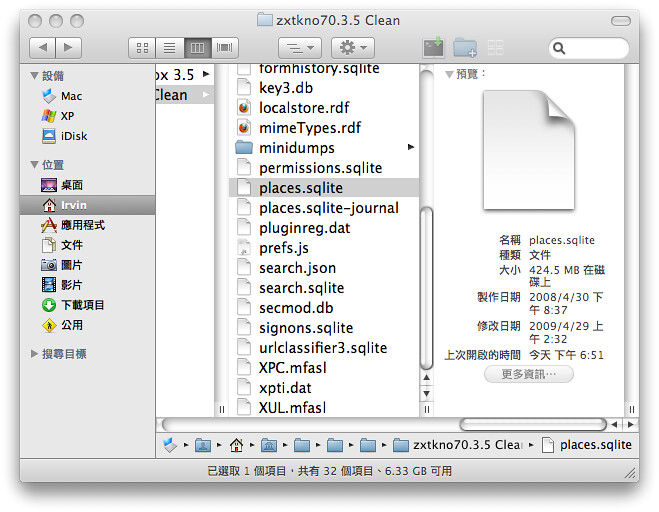
Task: Select permissions.sqlite file
Action: [x=324, y=168]
